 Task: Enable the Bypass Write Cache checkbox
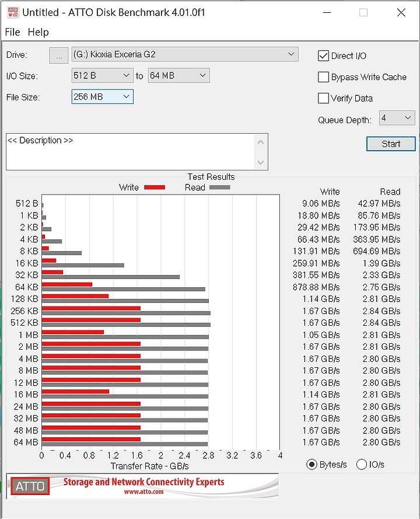click(x=323, y=77)
